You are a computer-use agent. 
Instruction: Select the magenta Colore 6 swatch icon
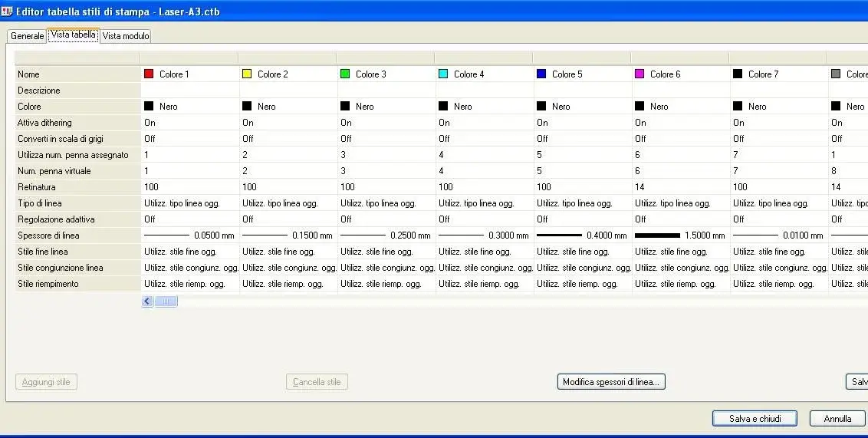(639, 74)
